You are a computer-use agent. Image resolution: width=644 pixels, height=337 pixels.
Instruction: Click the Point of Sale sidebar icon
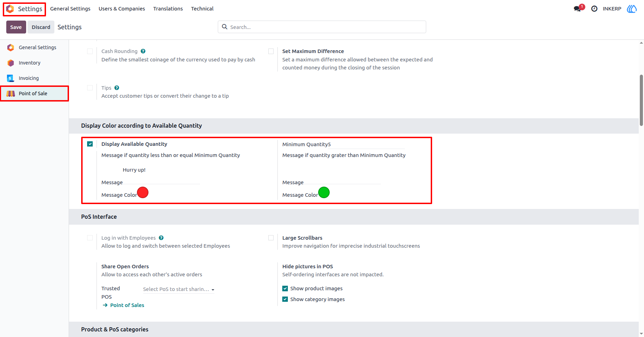tap(11, 93)
